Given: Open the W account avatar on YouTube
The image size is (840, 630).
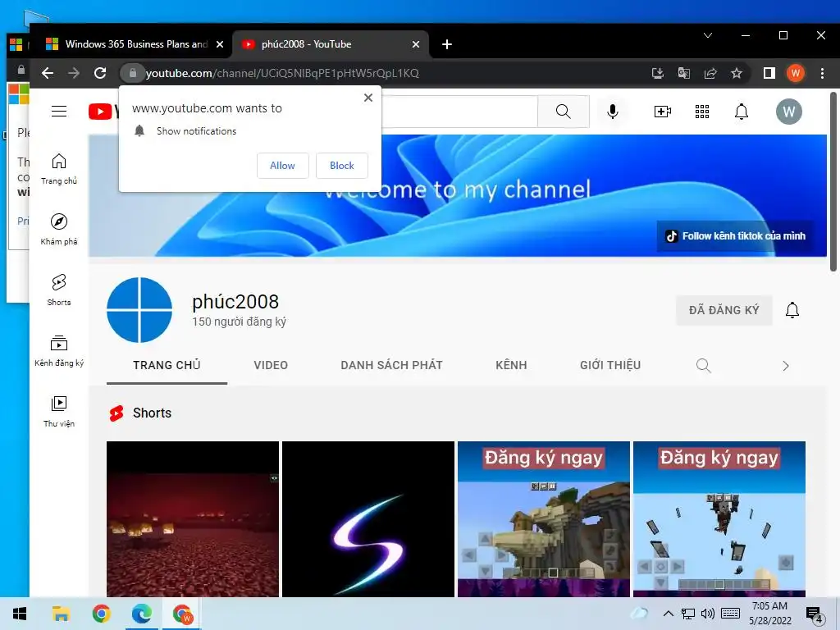Looking at the screenshot, I should [x=789, y=112].
